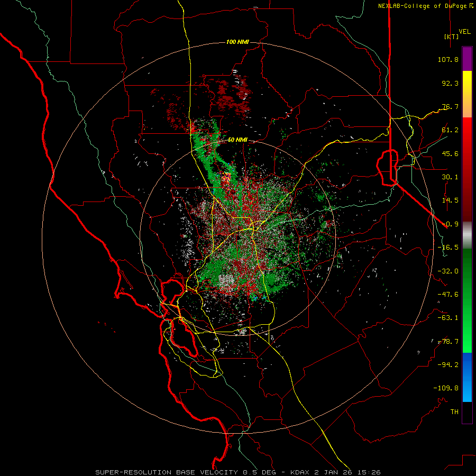476x476 pixels.
Task: Click the 100 NMI range ring label
Action: click(x=237, y=42)
